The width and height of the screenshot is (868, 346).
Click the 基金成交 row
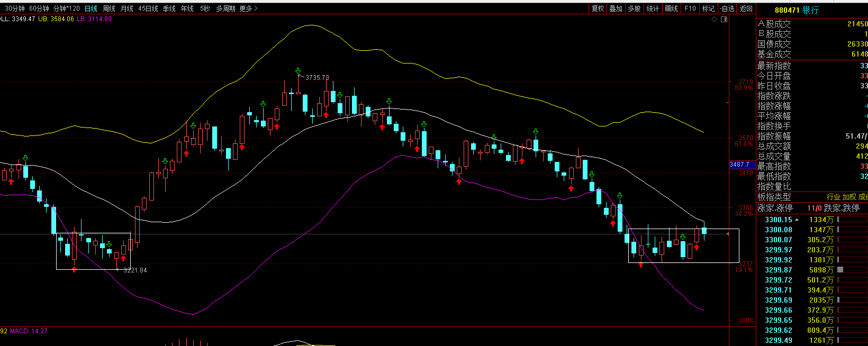tap(812, 54)
